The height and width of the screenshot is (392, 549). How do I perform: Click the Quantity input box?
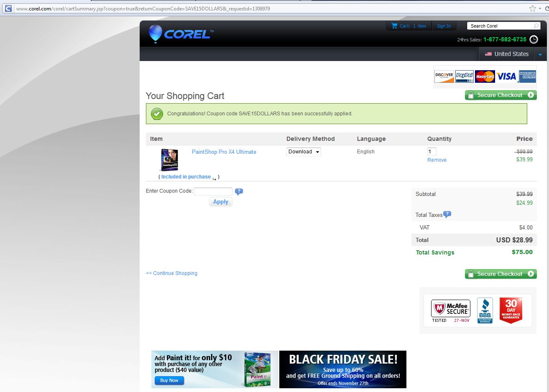tap(432, 152)
